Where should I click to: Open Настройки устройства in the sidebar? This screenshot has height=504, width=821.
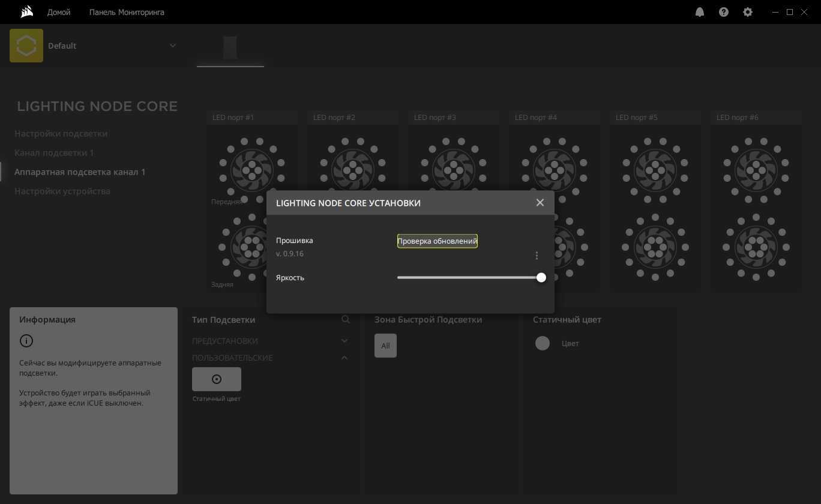tap(62, 191)
